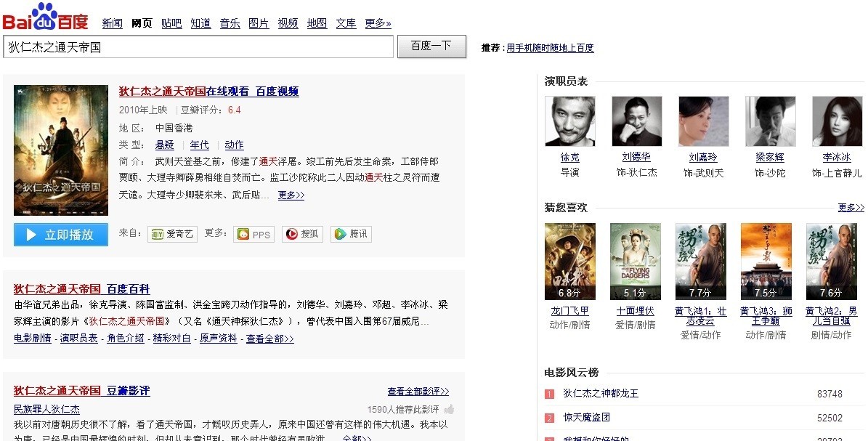Click the 百度一下 search button

(x=431, y=46)
